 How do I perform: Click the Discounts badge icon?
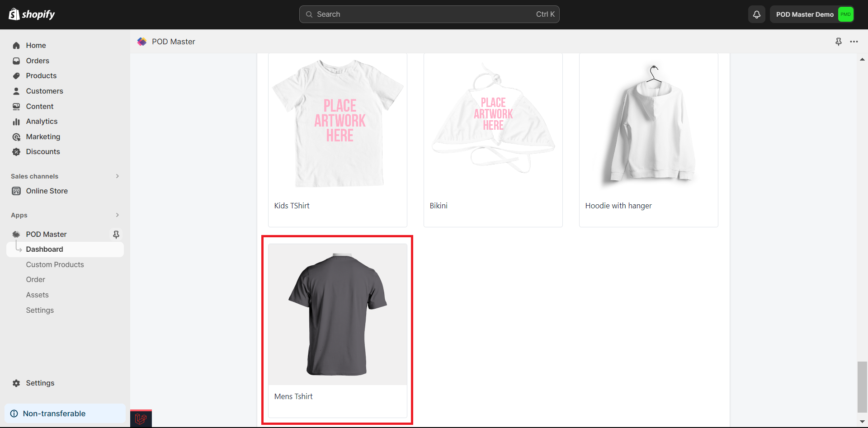point(16,152)
